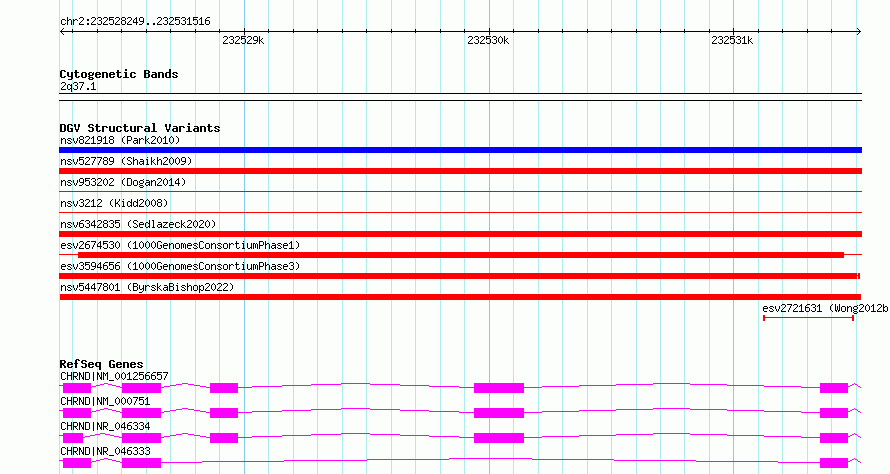The width and height of the screenshot is (890, 474).
Task: Select the red nsv6342835 variant bar
Action: [460, 234]
